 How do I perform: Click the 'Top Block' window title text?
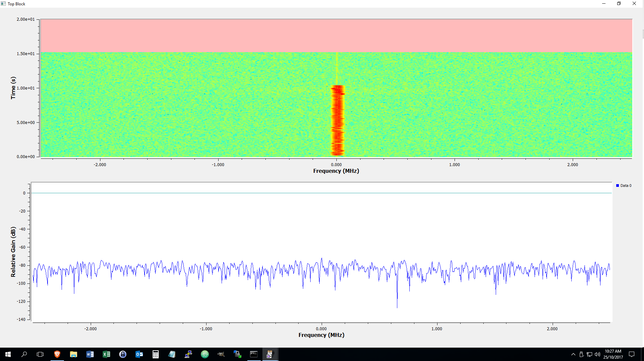(x=16, y=4)
